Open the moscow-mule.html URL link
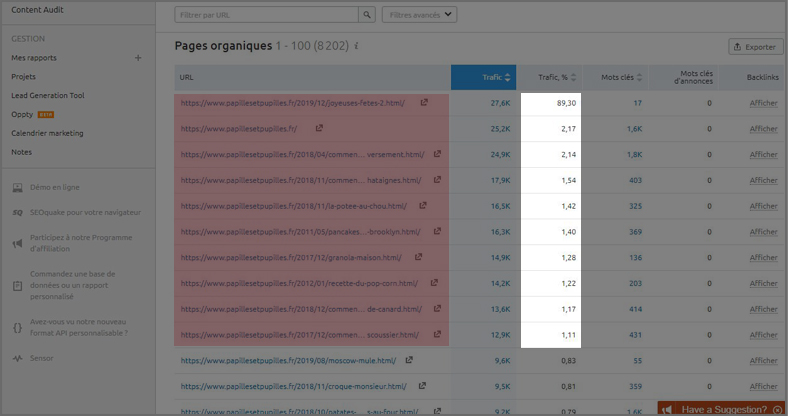 pos(288,361)
